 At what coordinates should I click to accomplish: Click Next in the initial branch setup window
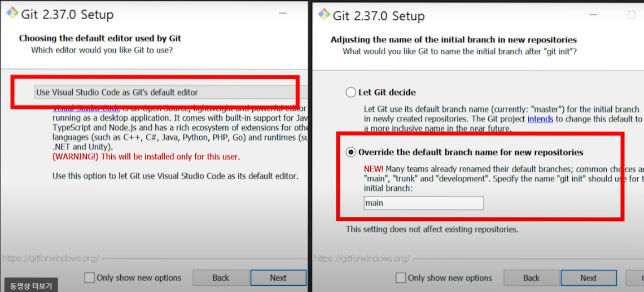589,278
